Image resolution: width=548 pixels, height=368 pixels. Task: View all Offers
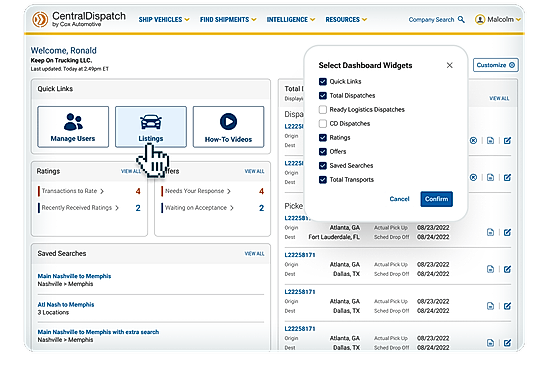[254, 171]
